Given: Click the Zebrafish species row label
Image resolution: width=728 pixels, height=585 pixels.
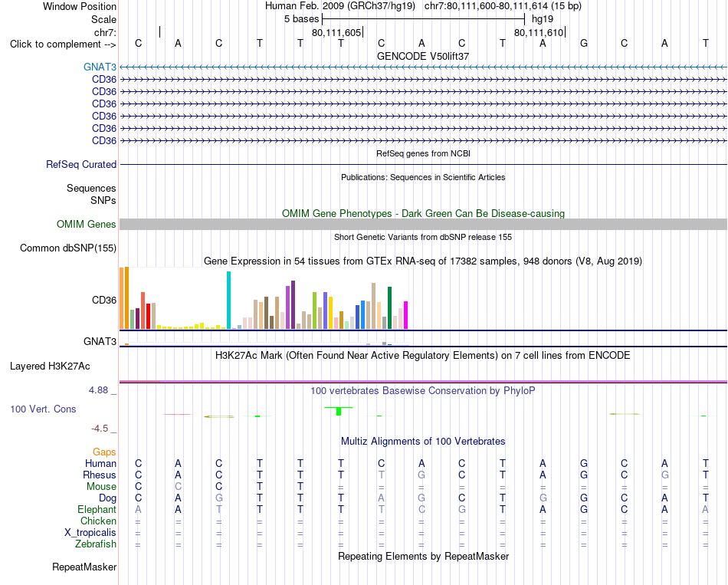Looking at the screenshot, I should (x=96, y=544).
